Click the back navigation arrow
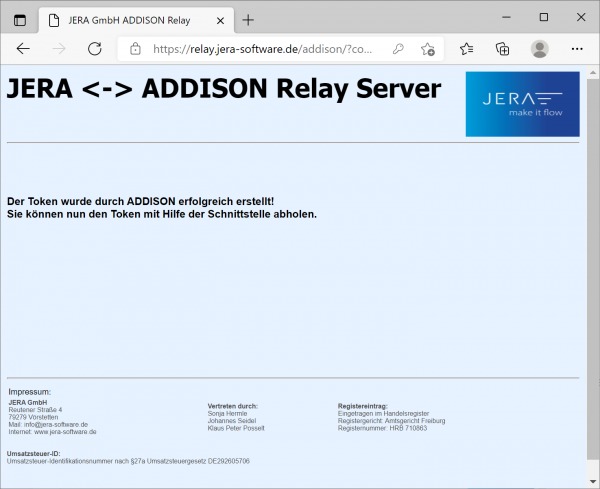Viewport: 600px width, 489px height. click(23, 48)
